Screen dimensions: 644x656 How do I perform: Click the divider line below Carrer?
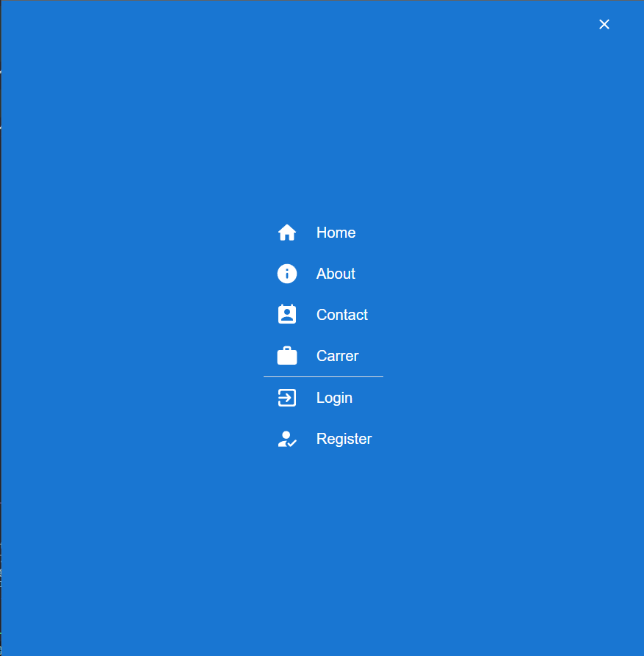323,376
